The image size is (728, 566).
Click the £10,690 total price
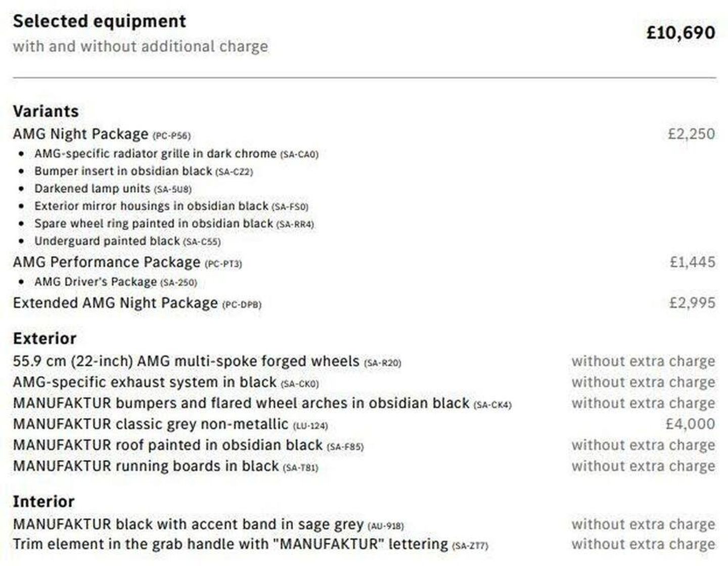click(680, 33)
